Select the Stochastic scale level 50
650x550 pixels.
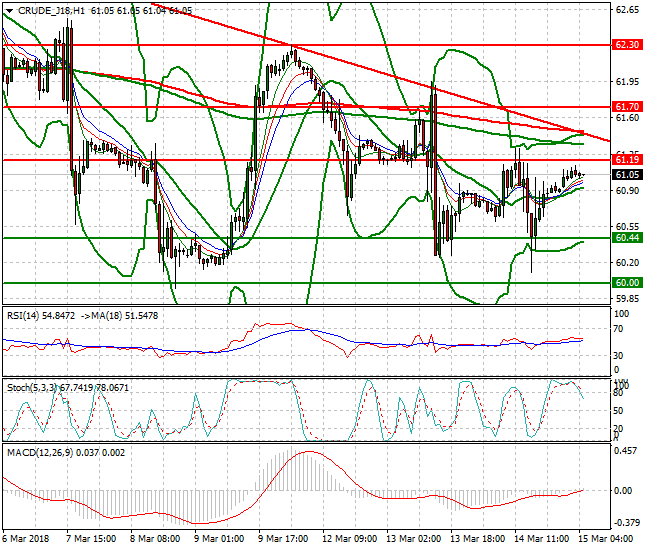coord(618,411)
